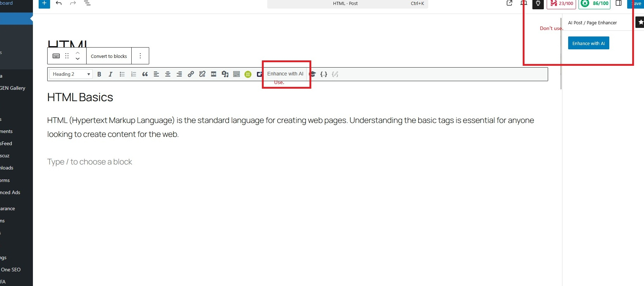Click the 'Type / to choose a block' field
This screenshot has width=644, height=286.
pos(90,162)
